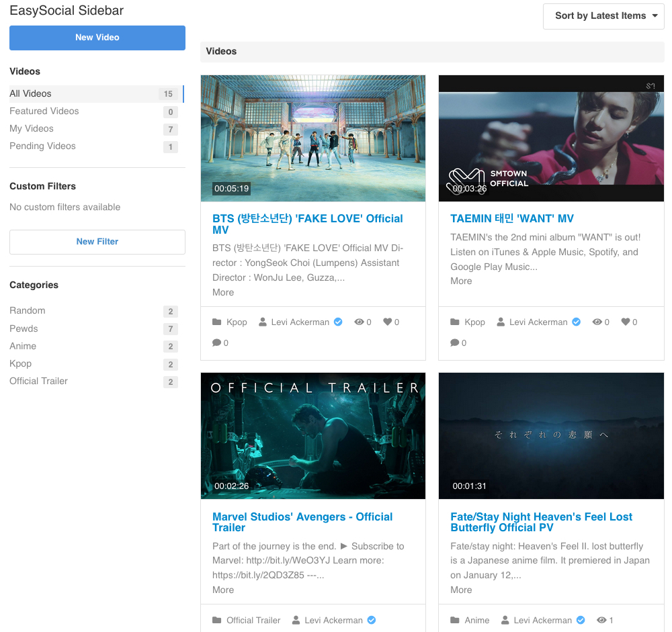Screen dimensions: 672x632
Task: Click verified badge on BTS card author
Action: tap(338, 322)
